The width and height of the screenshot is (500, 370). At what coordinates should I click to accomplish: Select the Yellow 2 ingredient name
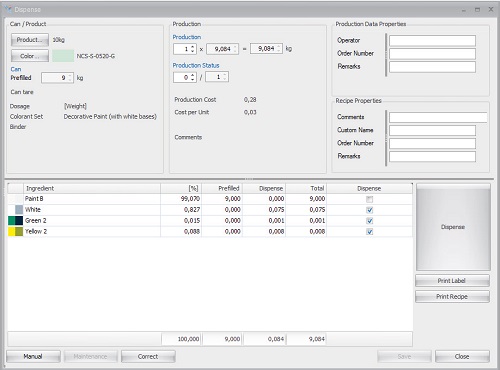click(x=36, y=231)
